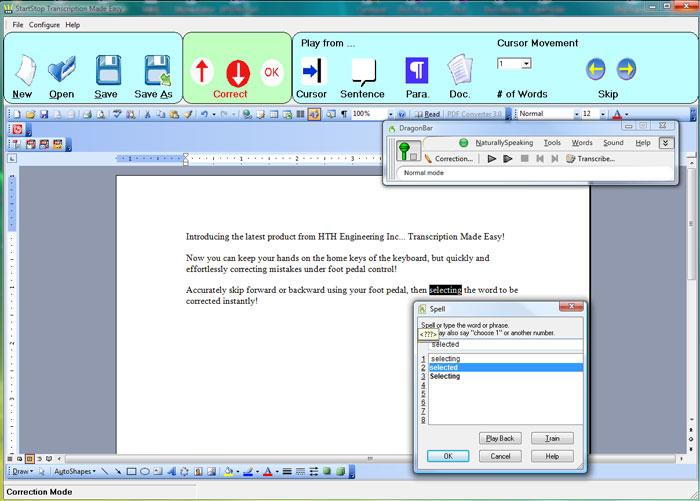The image size is (700, 501).
Task: Open the Draw menu dropdown
Action: coord(22,472)
